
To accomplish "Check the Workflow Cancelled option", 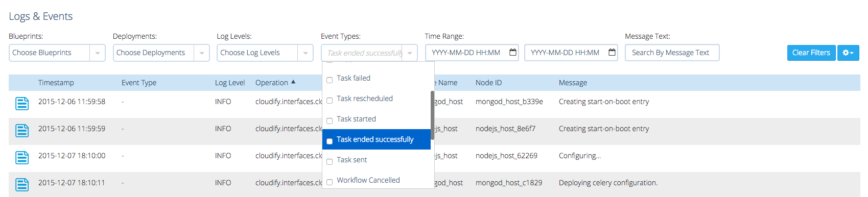I will tap(330, 182).
